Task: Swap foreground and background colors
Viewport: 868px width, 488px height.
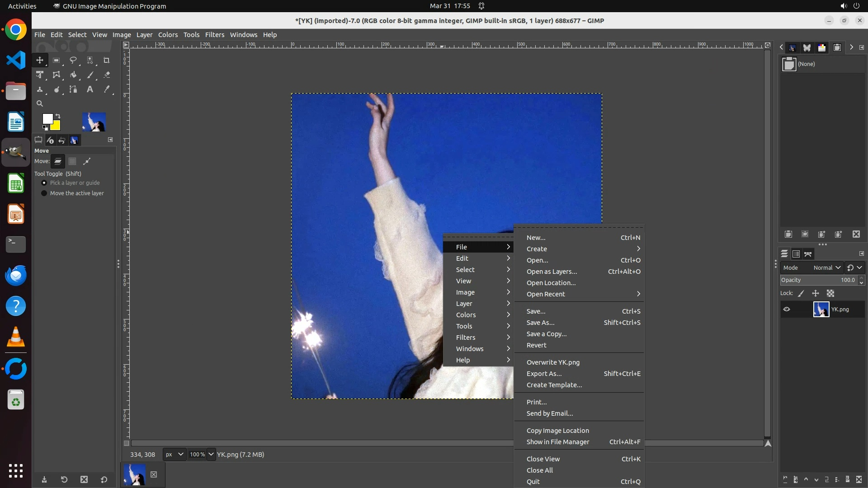Action: 58,116
